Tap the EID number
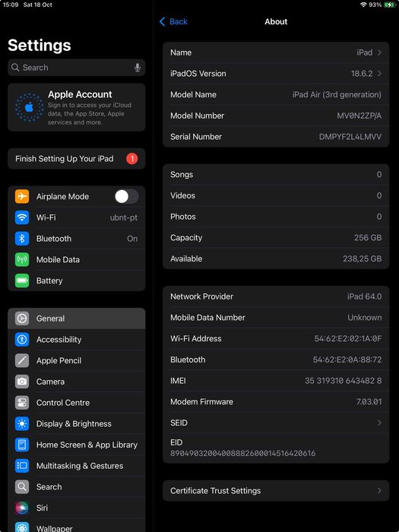 pyautogui.click(x=242, y=453)
